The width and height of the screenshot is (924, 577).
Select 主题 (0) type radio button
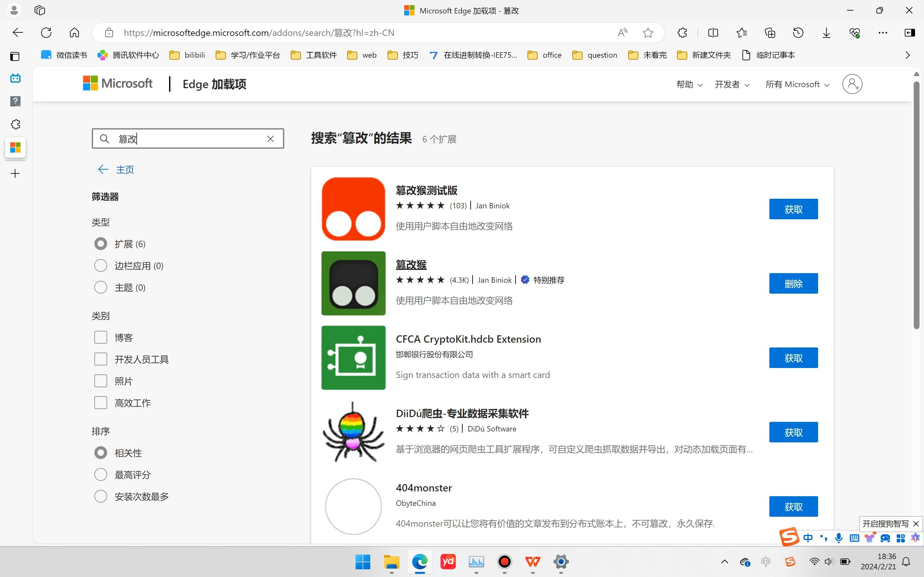101,287
